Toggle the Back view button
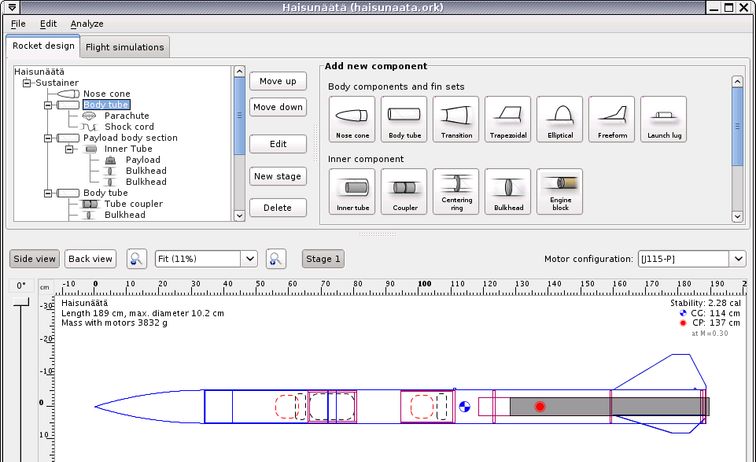Screen dimensions: 756x462 click(90, 259)
